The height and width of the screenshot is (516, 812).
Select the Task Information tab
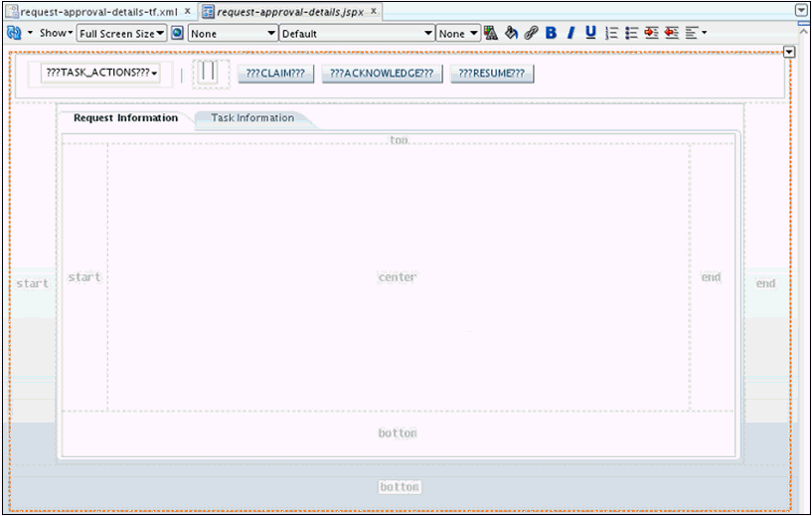pos(252,118)
